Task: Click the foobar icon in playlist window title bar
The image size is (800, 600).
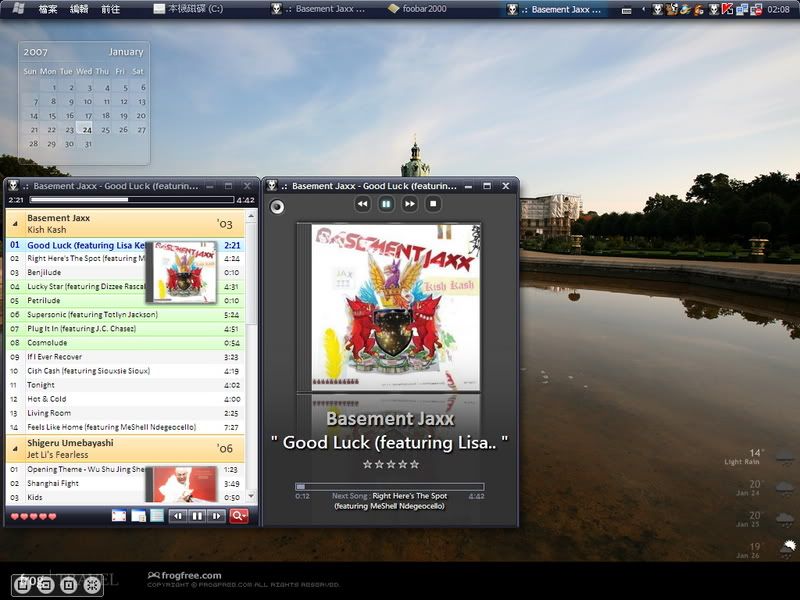Action: click(x=13, y=186)
